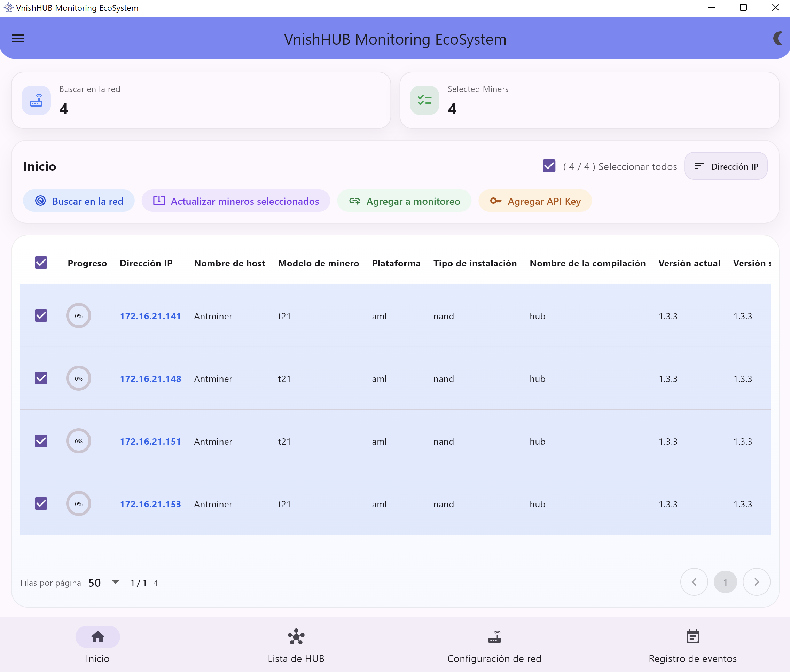
Task: Select page 1 in pagination
Action: tap(725, 582)
